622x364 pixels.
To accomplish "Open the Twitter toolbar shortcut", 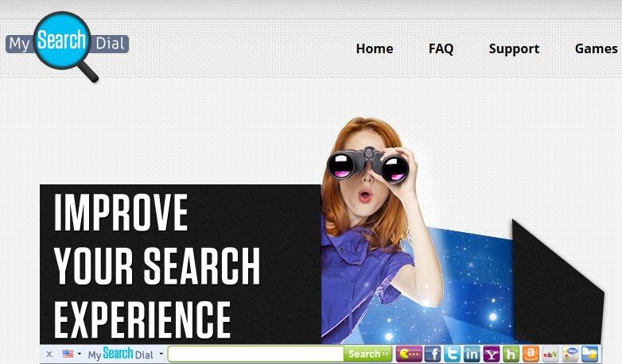I will click(452, 354).
